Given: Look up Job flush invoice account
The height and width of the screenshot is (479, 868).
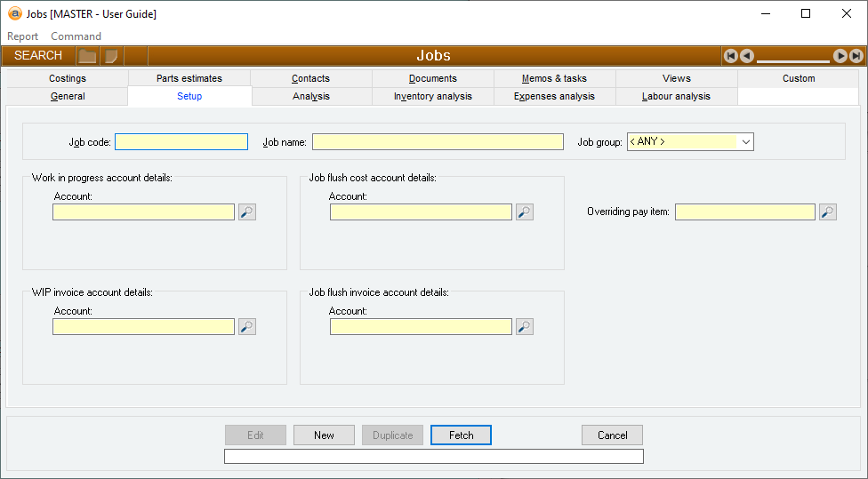Looking at the screenshot, I should pyautogui.click(x=525, y=327).
